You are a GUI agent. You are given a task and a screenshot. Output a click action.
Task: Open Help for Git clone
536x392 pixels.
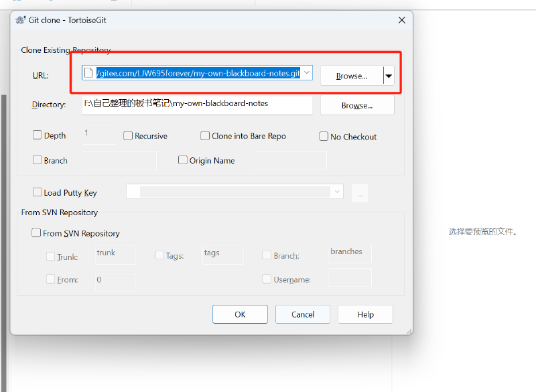point(365,314)
